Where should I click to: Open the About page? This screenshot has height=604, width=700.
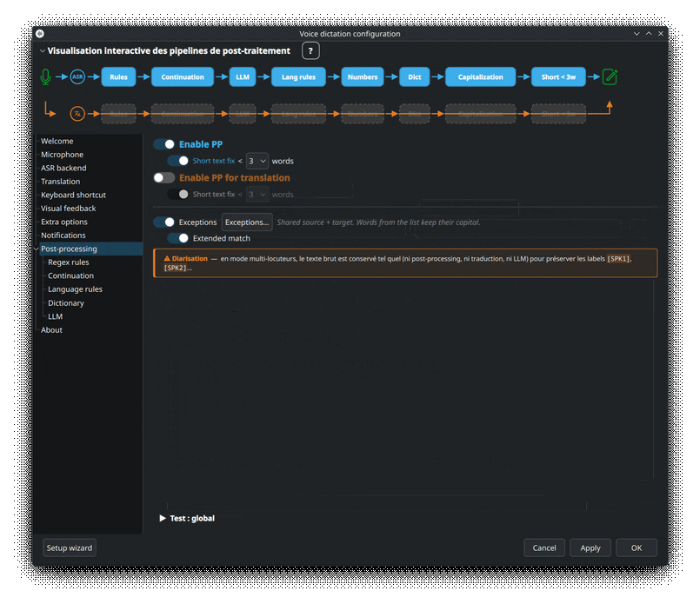pos(52,330)
